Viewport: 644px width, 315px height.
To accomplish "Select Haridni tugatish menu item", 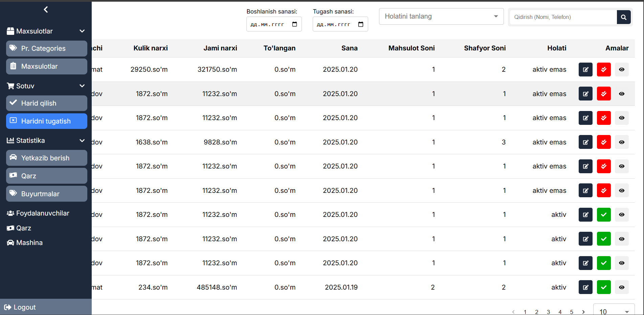I will 47,121.
